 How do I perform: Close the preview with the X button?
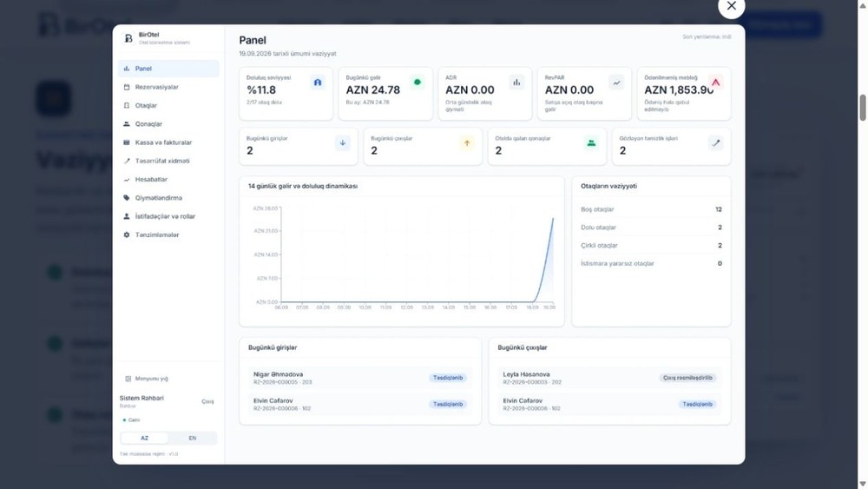click(731, 6)
